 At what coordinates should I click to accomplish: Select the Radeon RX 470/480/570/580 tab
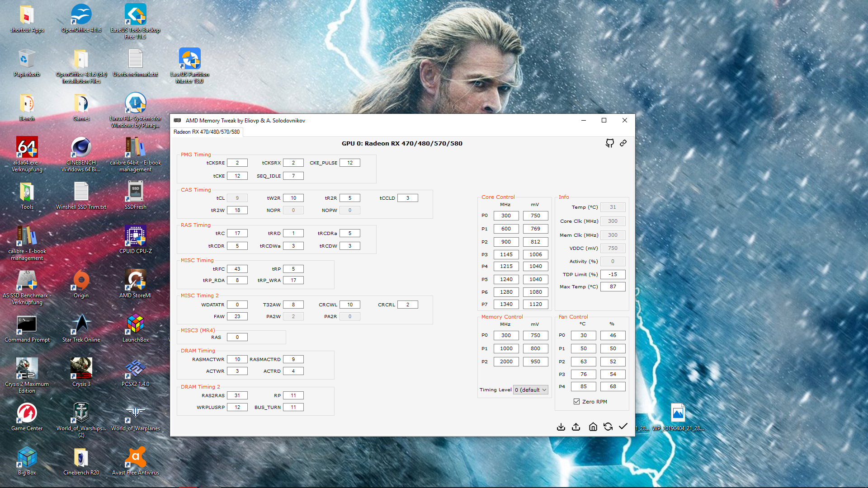point(207,132)
